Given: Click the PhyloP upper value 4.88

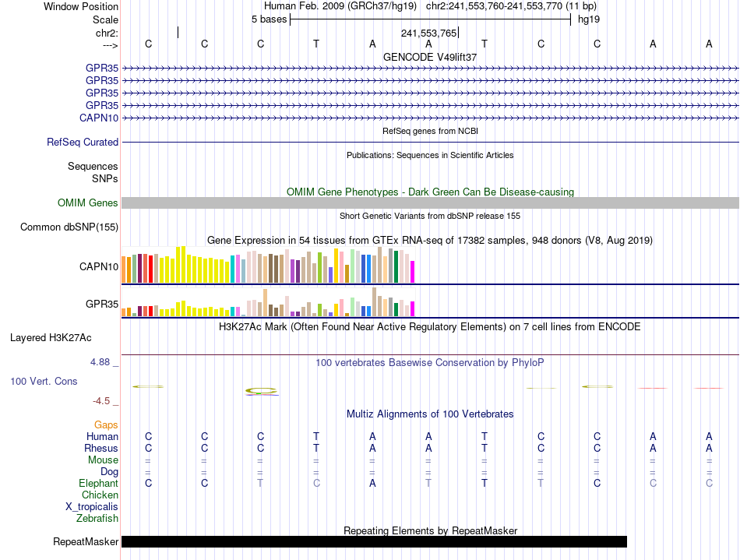Looking at the screenshot, I should [x=100, y=362].
